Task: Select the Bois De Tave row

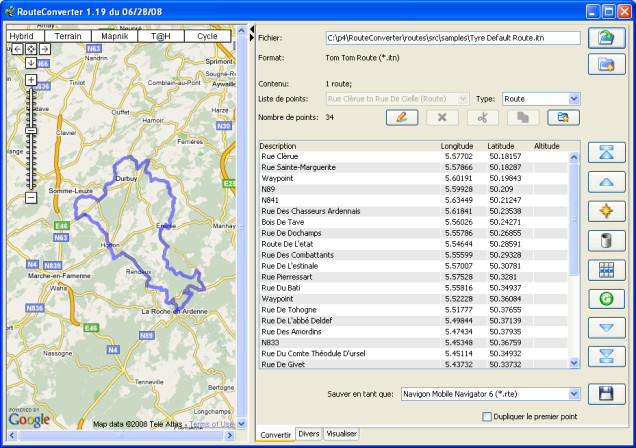Action: (x=414, y=222)
